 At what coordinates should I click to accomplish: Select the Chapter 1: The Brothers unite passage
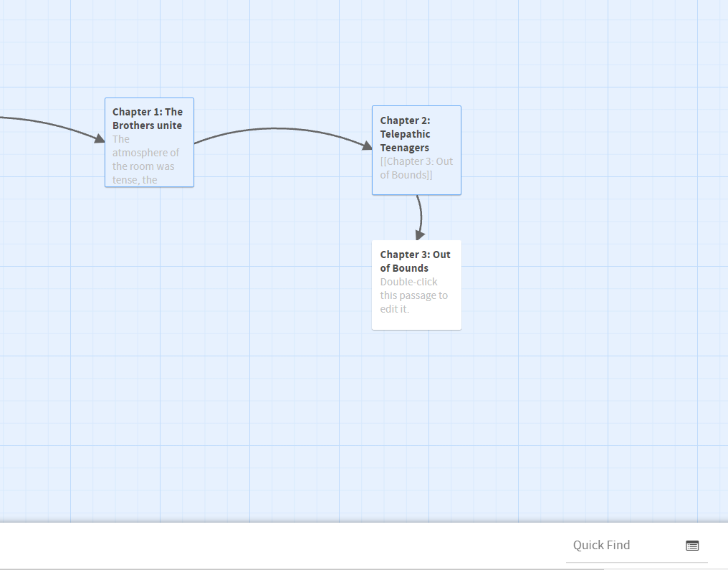tap(149, 142)
